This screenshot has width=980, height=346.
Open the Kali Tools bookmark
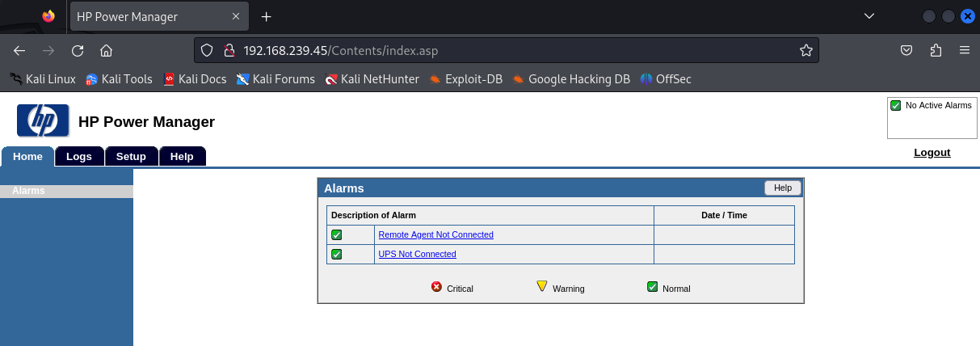click(x=119, y=79)
